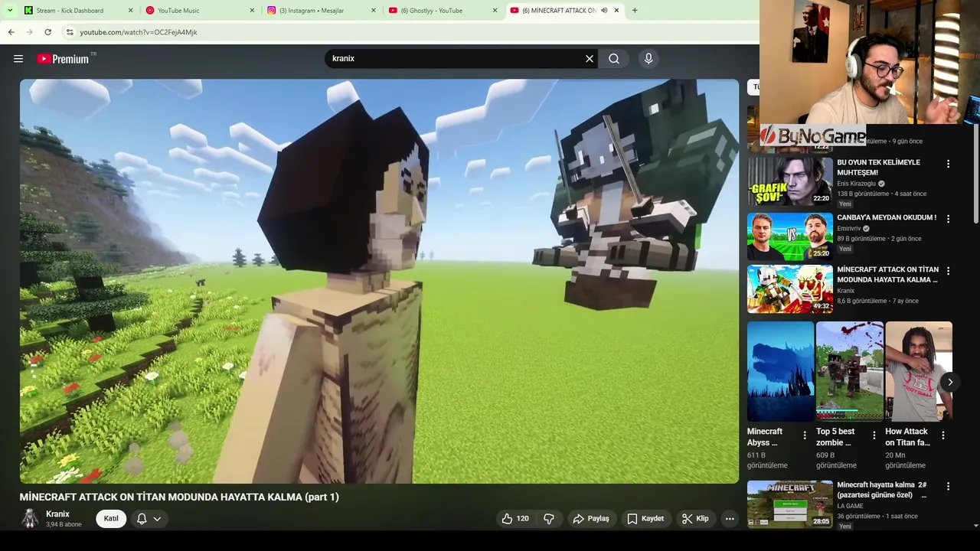
Task: Open the Minecraft Abyss short
Action: coord(780,371)
